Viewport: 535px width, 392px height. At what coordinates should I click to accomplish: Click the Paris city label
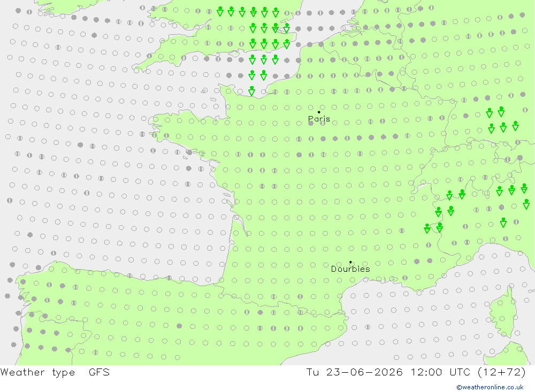coord(319,119)
